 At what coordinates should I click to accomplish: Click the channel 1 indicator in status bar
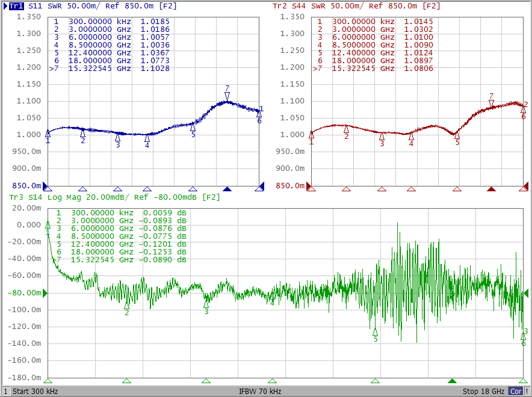(x=5, y=391)
